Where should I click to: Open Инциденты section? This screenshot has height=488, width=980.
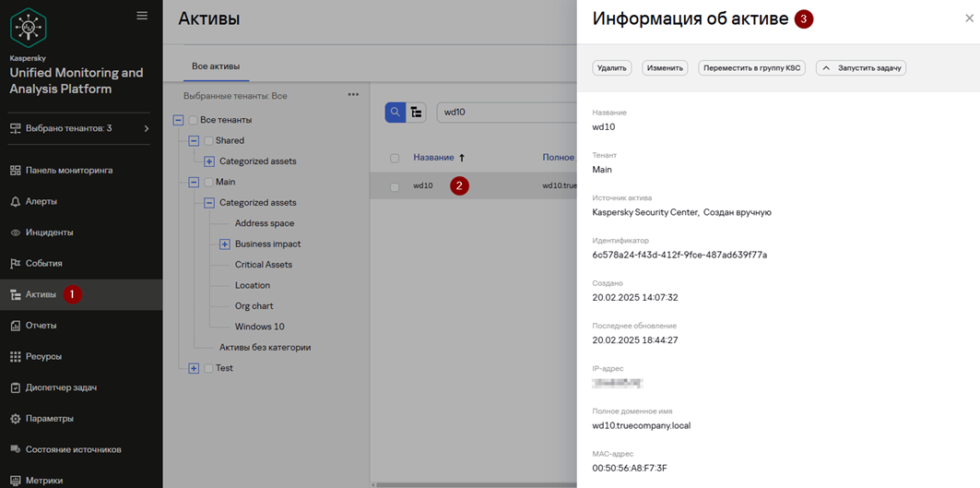[50, 232]
